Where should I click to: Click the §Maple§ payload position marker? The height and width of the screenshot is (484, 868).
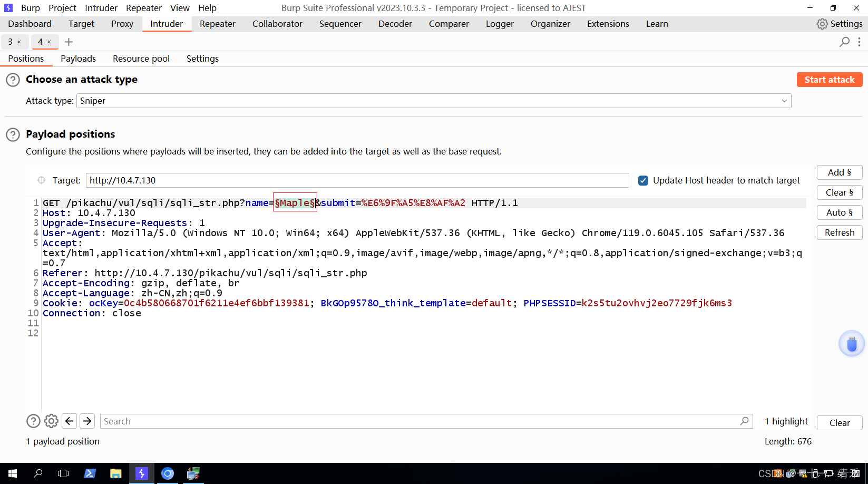[295, 203]
